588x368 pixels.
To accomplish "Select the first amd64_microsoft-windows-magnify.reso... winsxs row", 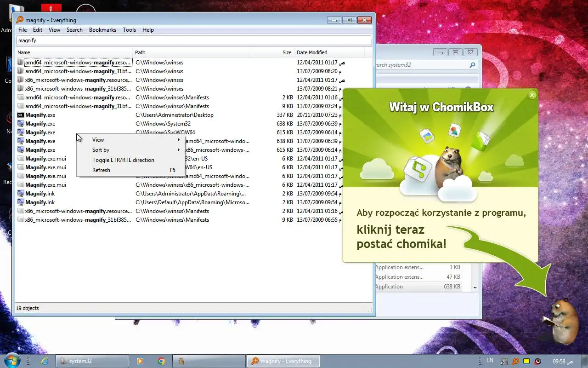I will tap(193, 63).
